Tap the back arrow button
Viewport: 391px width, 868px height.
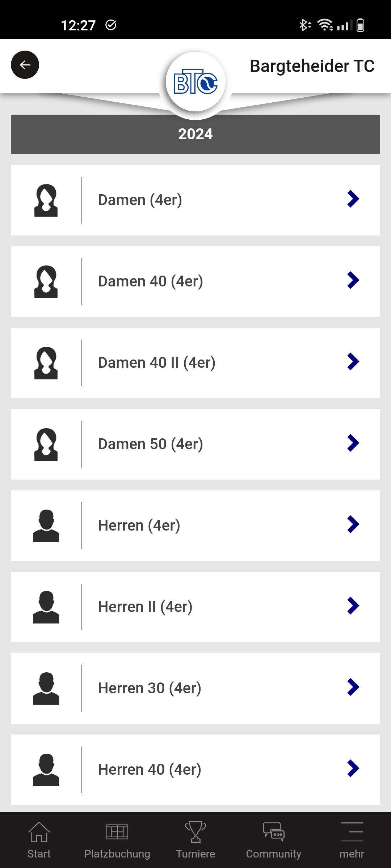[25, 65]
